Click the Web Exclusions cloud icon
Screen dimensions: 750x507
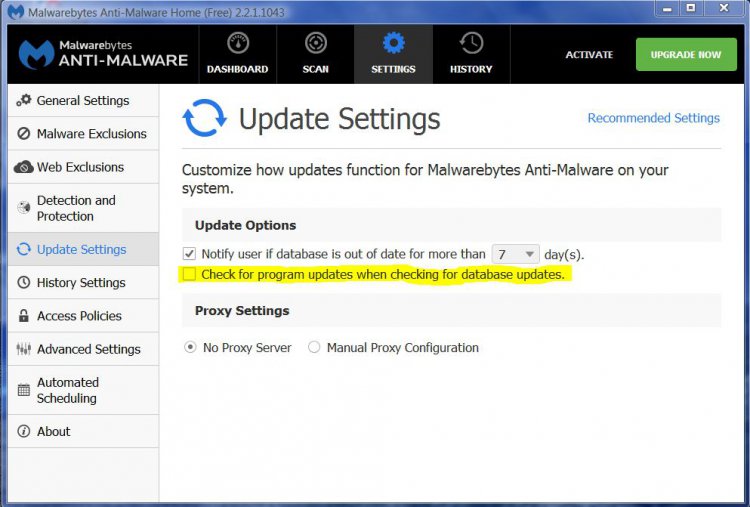coord(23,167)
